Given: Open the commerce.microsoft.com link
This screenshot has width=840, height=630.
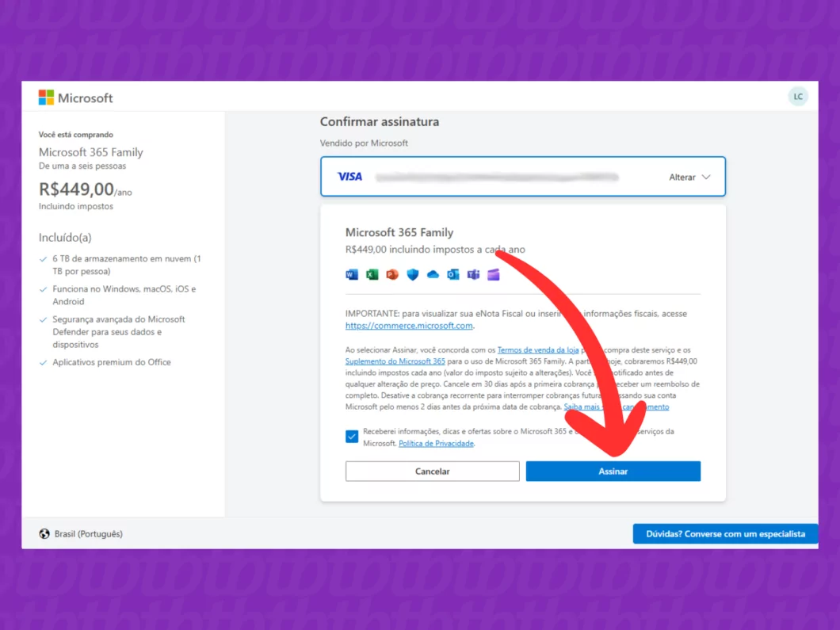Looking at the screenshot, I should 409,325.
